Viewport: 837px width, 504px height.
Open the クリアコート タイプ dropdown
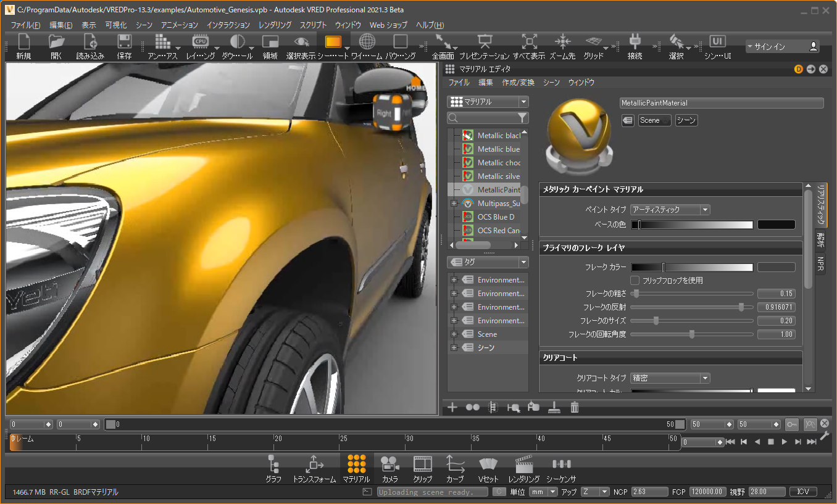tap(670, 378)
